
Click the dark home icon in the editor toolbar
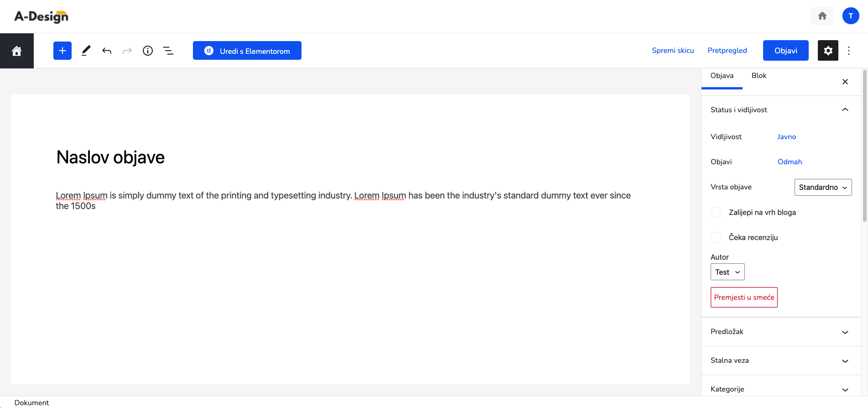[x=17, y=51]
